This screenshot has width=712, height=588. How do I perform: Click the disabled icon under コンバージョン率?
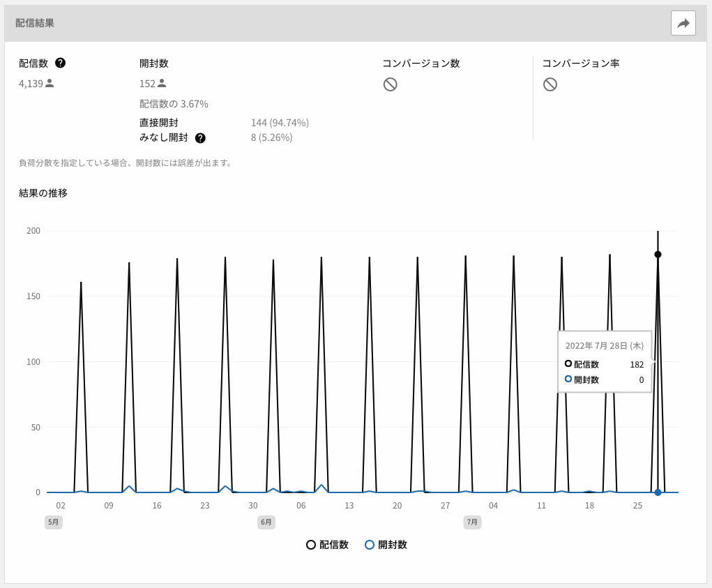pyautogui.click(x=550, y=84)
